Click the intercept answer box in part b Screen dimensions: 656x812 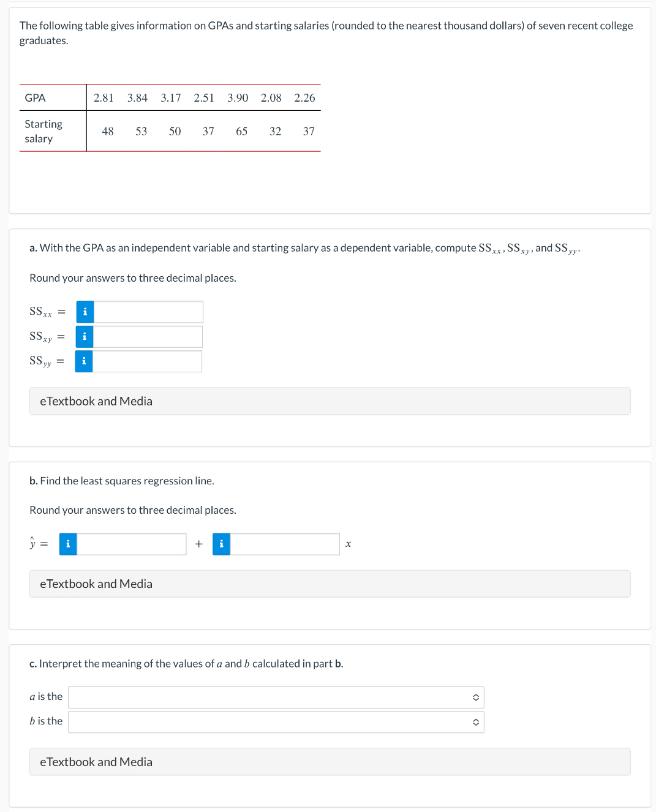132,544
